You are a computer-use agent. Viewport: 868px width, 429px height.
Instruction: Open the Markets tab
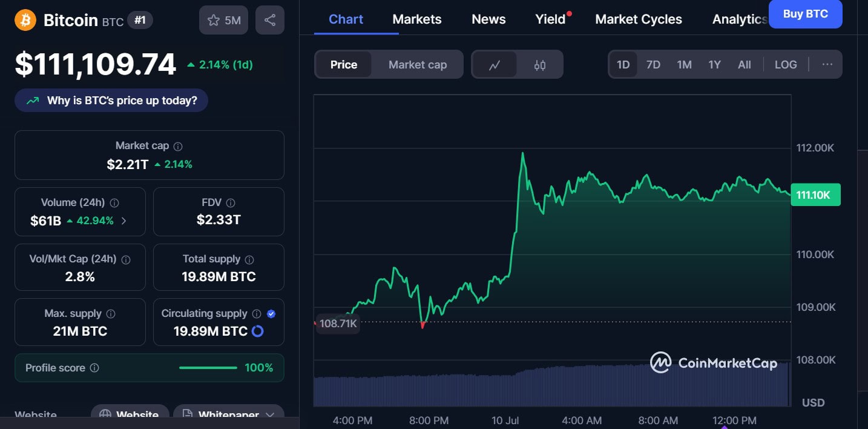click(x=416, y=19)
